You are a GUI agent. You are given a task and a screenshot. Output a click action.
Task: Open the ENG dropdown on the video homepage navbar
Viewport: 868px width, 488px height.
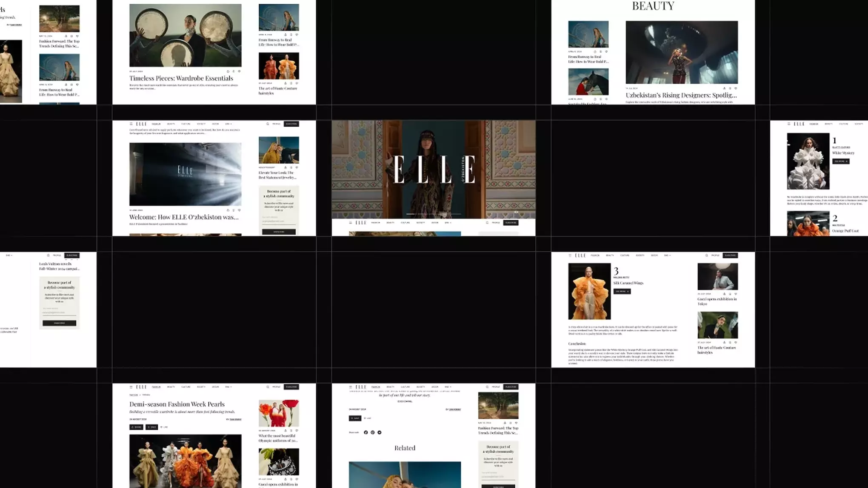pyautogui.click(x=448, y=223)
